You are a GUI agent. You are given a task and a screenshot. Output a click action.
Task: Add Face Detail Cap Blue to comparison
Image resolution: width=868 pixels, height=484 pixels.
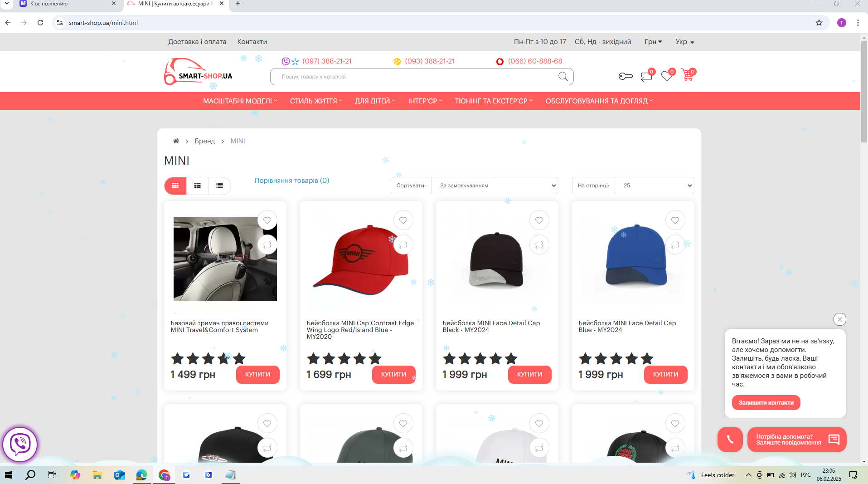675,245
